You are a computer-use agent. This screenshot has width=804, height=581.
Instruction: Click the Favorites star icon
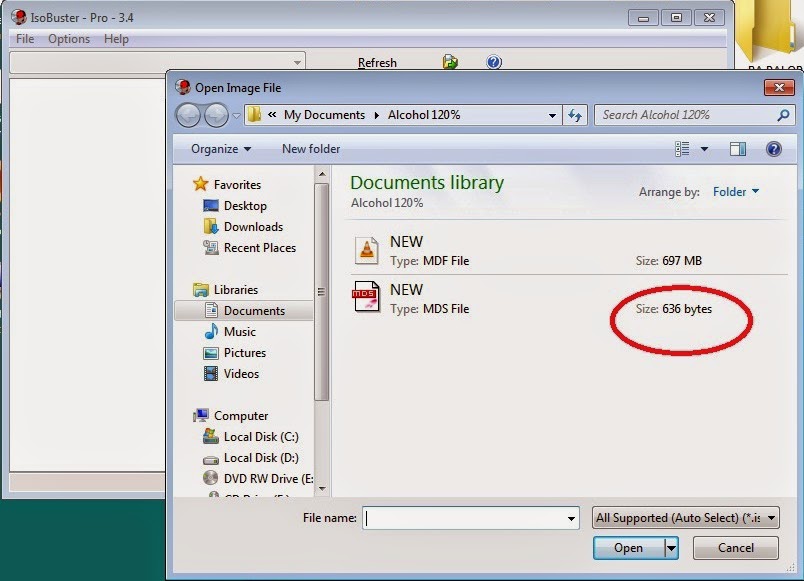(x=200, y=184)
